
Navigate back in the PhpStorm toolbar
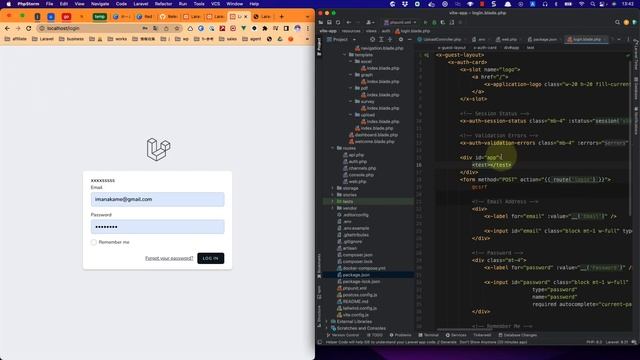349,22
